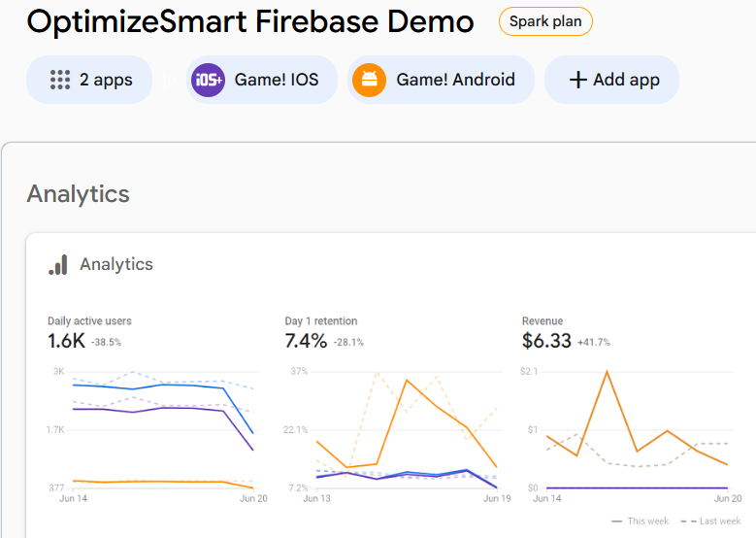The image size is (756, 538).
Task: Click the Day 1 retention label
Action: [321, 321]
